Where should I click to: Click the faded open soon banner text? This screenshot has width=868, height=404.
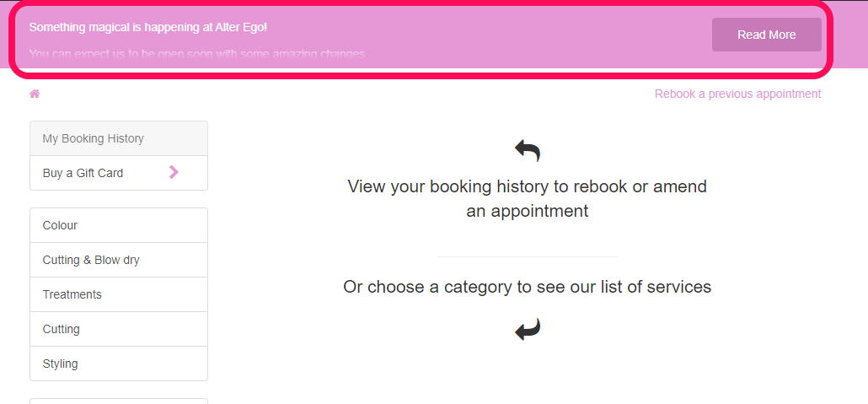(x=196, y=54)
